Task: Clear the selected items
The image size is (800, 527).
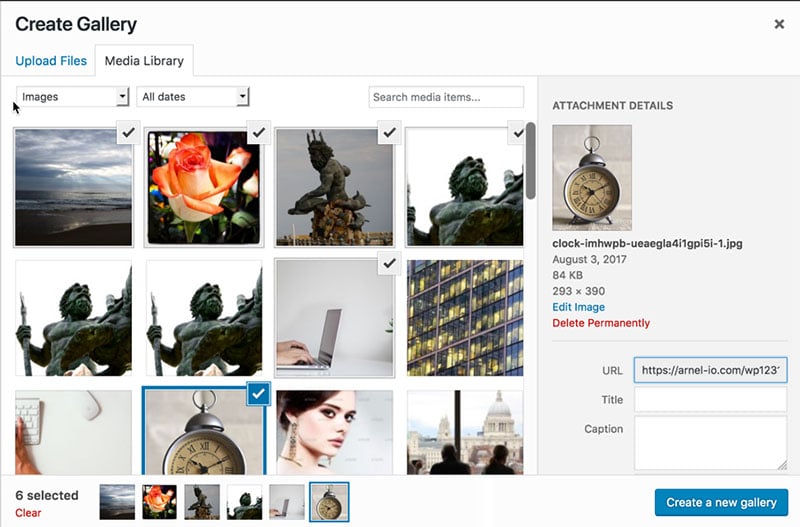Action: click(x=28, y=513)
